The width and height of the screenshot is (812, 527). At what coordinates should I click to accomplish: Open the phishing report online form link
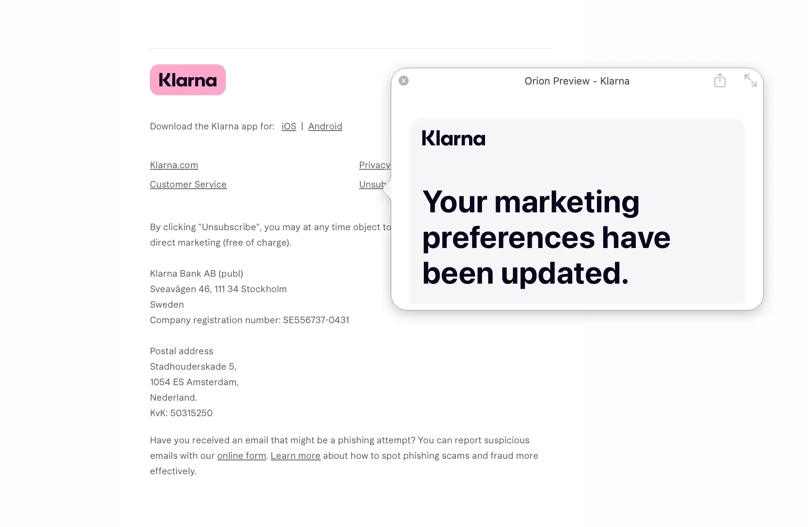click(241, 456)
